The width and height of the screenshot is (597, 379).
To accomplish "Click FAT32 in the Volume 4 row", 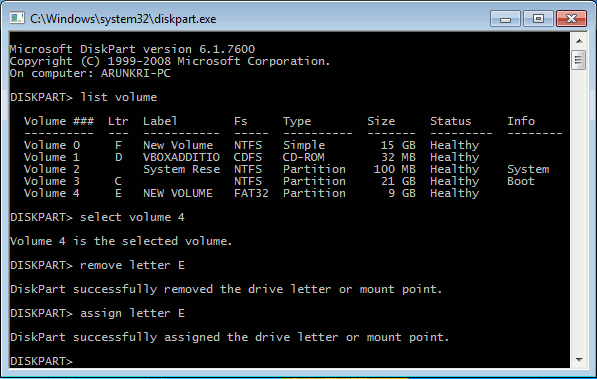I will [251, 193].
